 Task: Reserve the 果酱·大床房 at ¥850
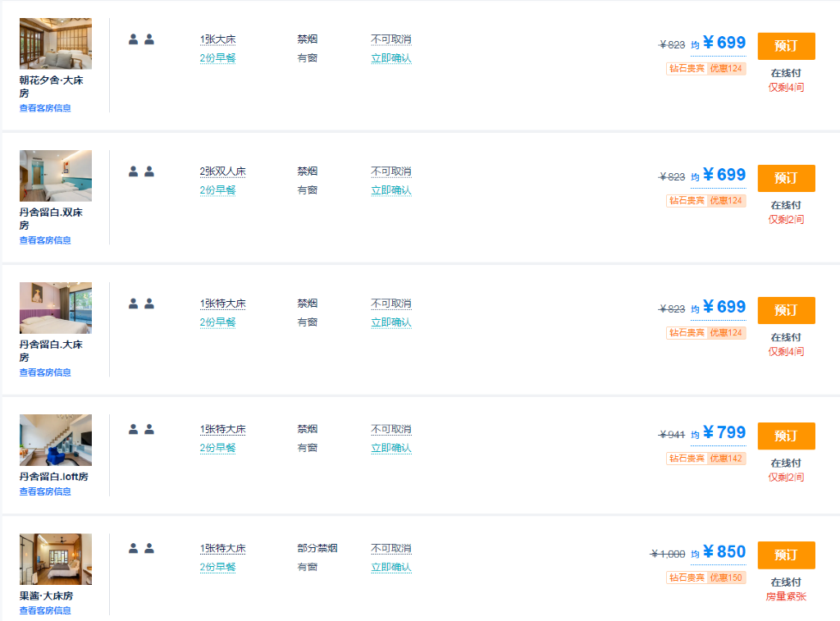click(786, 555)
